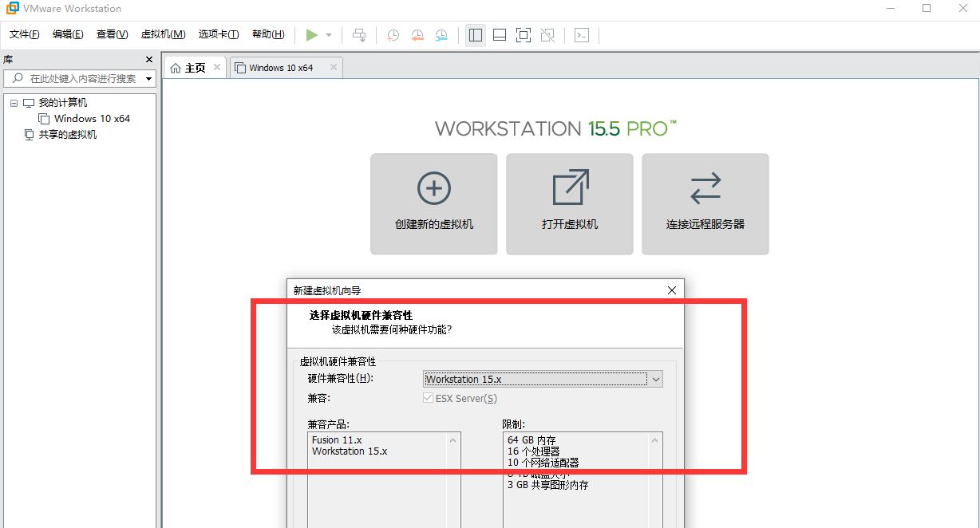Open the 编辑(E) menu
The height and width of the screenshot is (528, 980).
[x=68, y=34]
